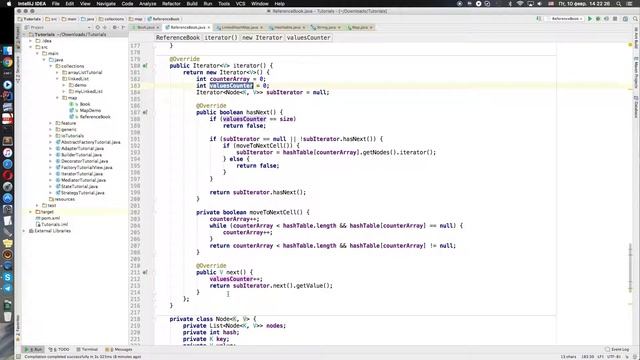Viewport: 640px width, 360px height.
Task: Click the iterator() breadcrumb
Action: [x=220, y=38]
